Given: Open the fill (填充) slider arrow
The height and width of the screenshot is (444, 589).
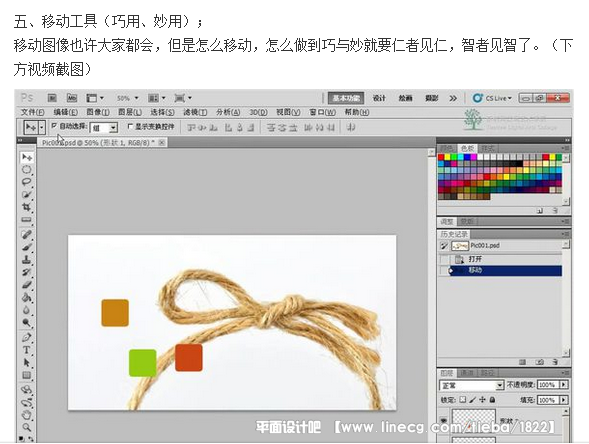Looking at the screenshot, I should (564, 400).
